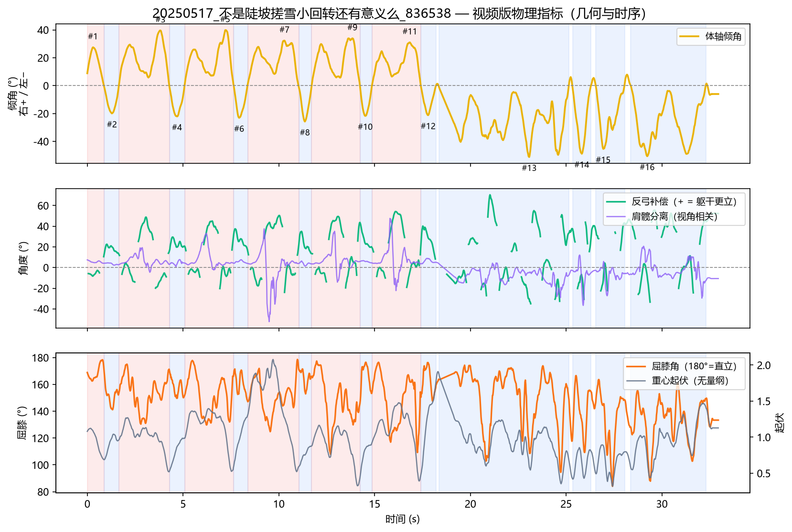Click the #10 turn annotation
This screenshot has width=792, height=532.
coord(365,127)
